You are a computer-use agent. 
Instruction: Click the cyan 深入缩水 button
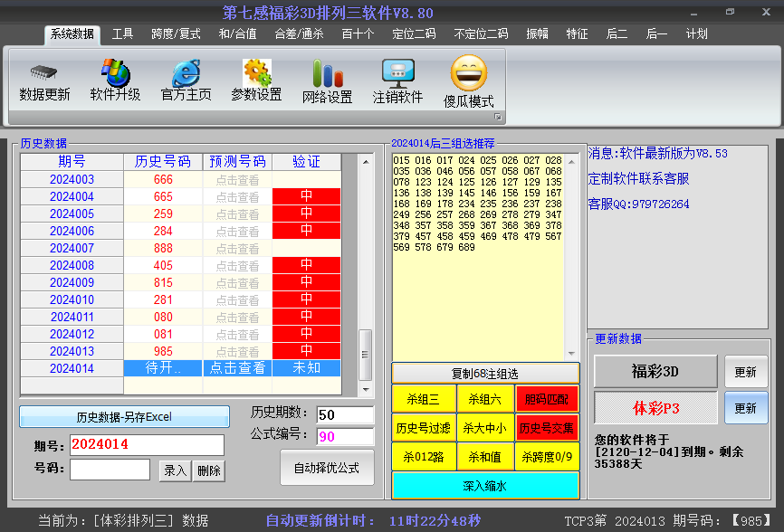485,486
